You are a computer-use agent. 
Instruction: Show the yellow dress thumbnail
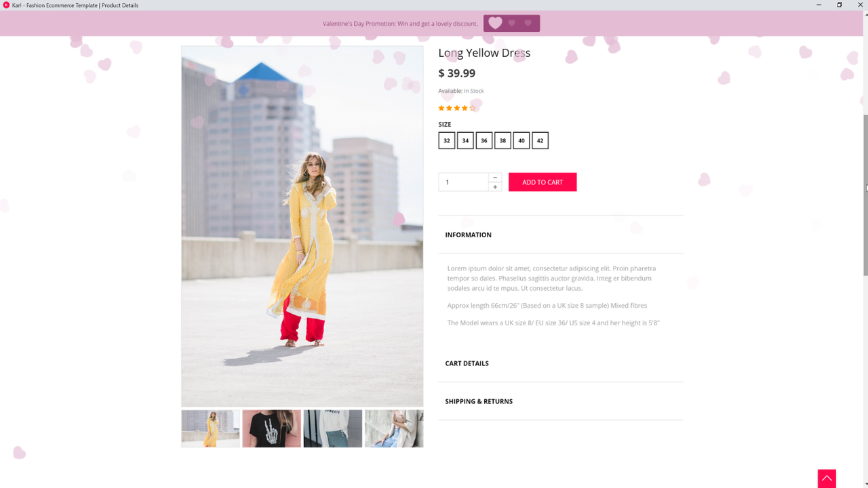coord(210,428)
